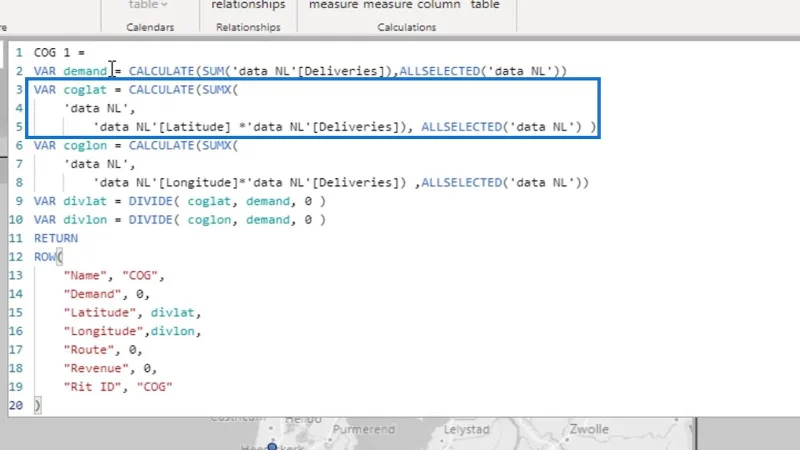Click the formula name 'COG 1 =' on line 1
Screen dimensions: 800x450
pyautogui.click(x=59, y=53)
